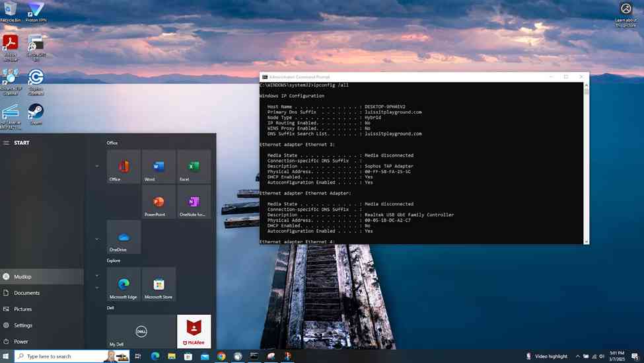This screenshot has width=644, height=363.
Task: Click the scroll-down arrow in Command Prompt
Action: click(x=586, y=242)
